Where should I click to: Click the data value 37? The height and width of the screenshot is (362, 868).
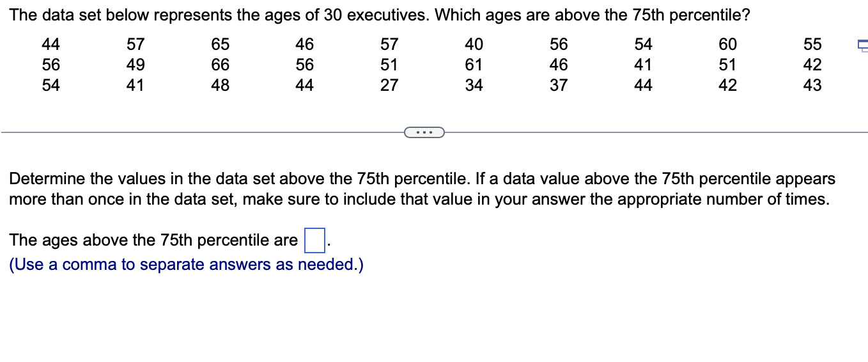pyautogui.click(x=559, y=85)
